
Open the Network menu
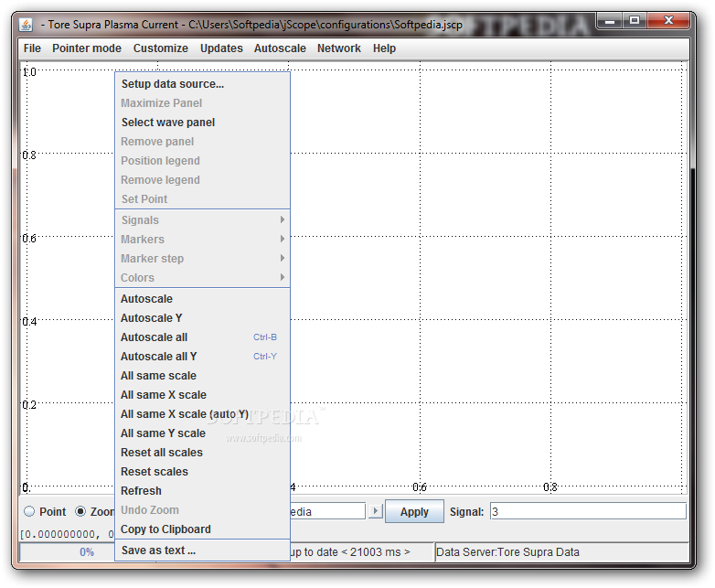(x=339, y=48)
